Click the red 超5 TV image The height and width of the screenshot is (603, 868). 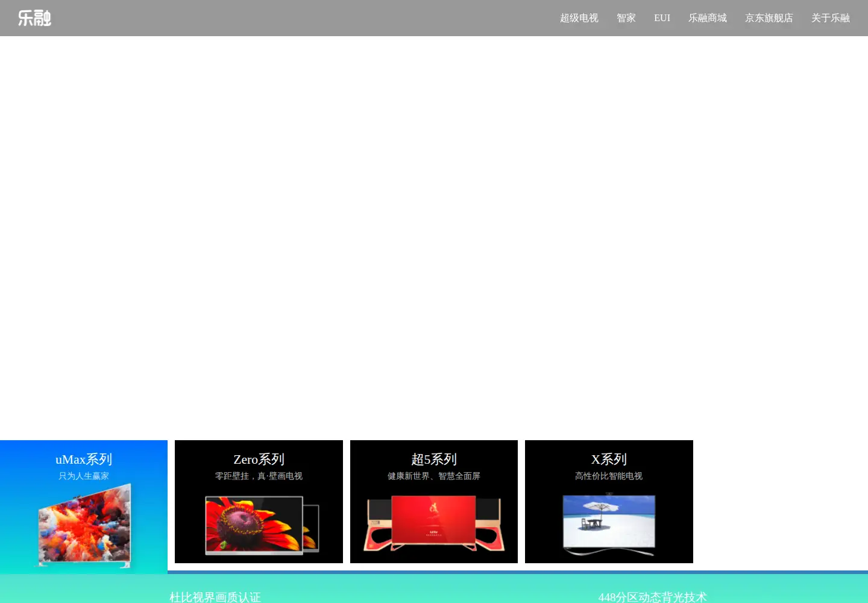434,523
